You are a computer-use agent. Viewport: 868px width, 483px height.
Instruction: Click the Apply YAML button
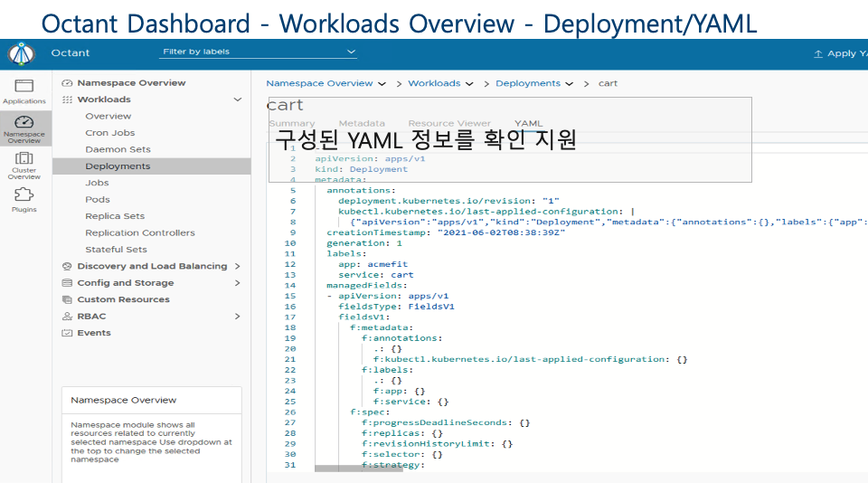point(840,53)
